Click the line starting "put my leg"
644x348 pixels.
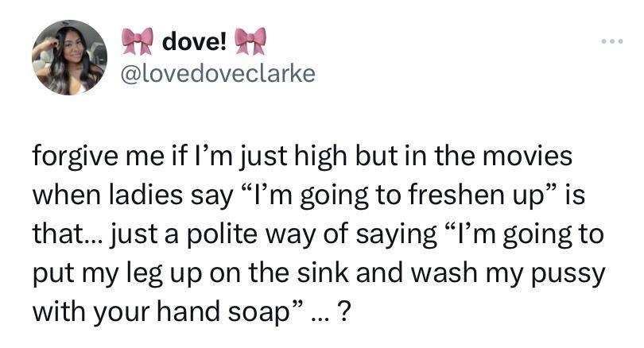tap(319, 274)
